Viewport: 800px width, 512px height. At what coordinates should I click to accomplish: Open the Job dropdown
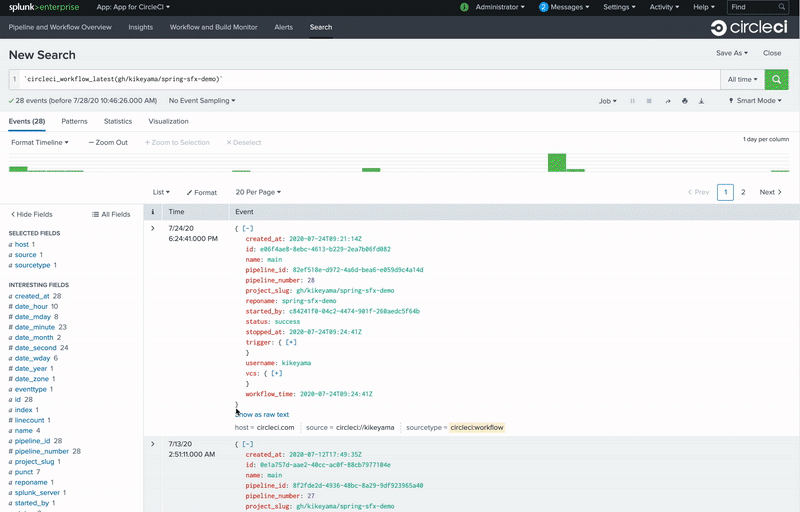(x=608, y=101)
